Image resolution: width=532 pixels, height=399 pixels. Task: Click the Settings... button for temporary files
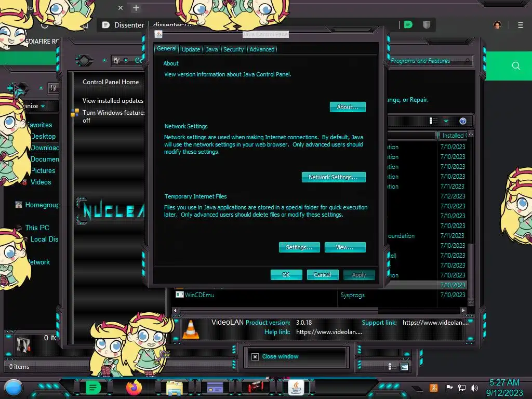299,247
